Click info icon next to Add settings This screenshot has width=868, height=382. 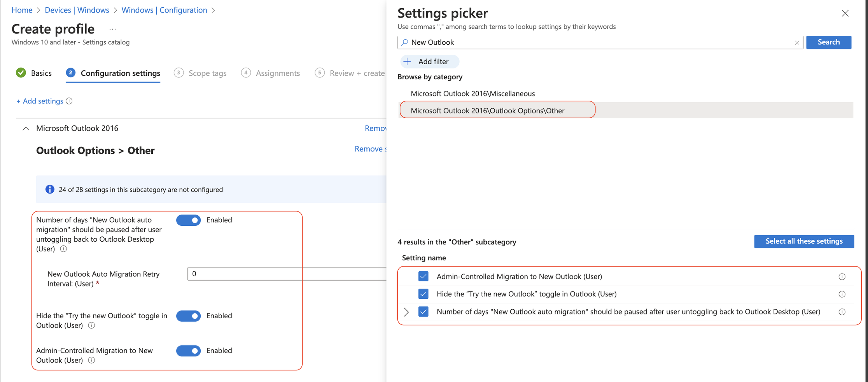pos(69,101)
